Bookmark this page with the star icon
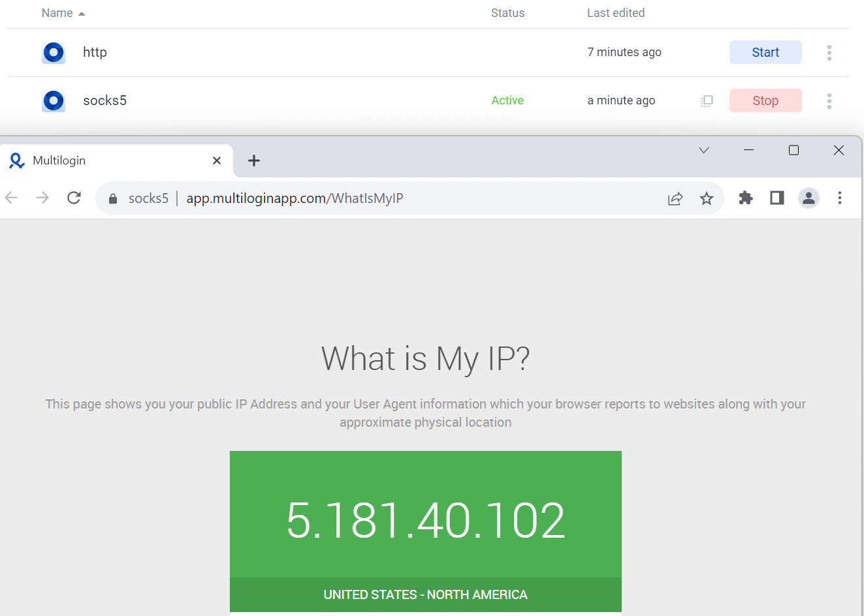 point(707,198)
